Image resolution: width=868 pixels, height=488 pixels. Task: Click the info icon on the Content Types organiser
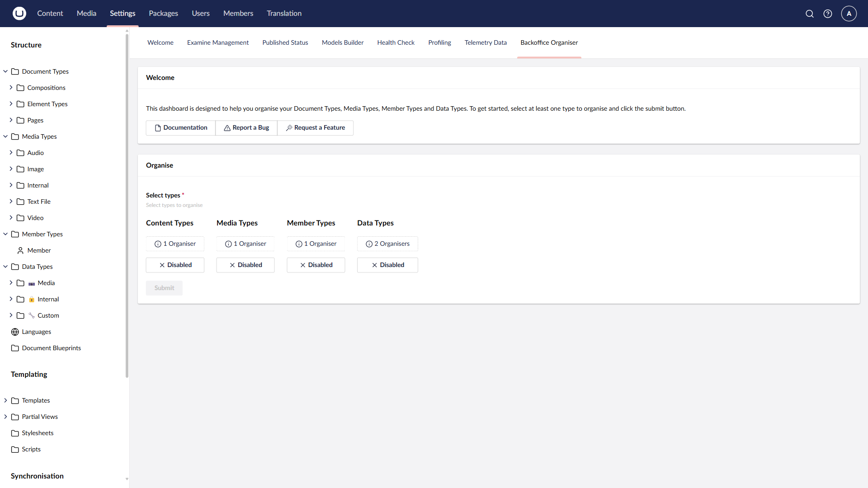(x=157, y=244)
